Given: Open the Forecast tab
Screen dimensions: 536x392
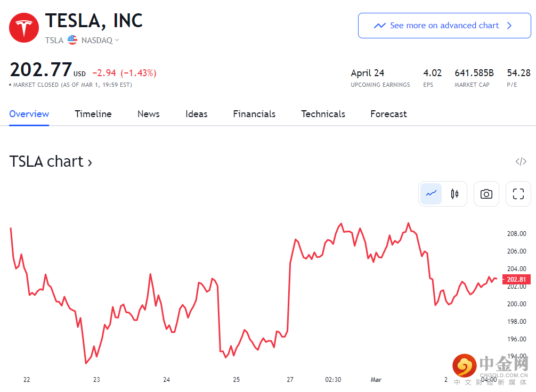Looking at the screenshot, I should point(388,114).
